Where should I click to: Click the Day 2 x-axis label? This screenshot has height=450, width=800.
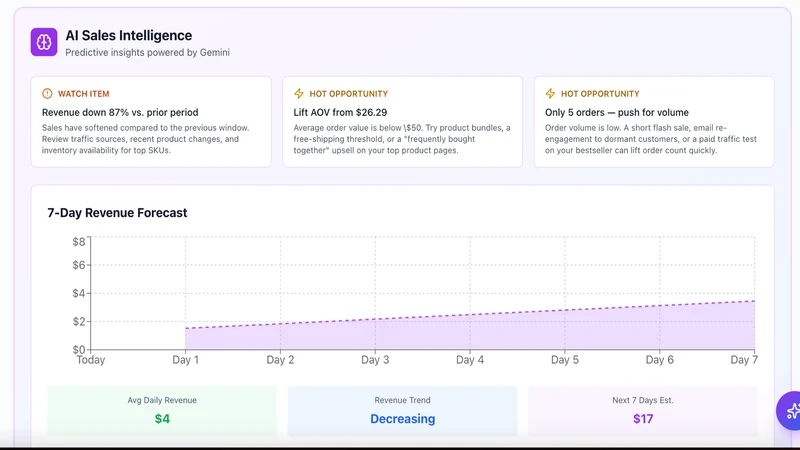coord(280,360)
